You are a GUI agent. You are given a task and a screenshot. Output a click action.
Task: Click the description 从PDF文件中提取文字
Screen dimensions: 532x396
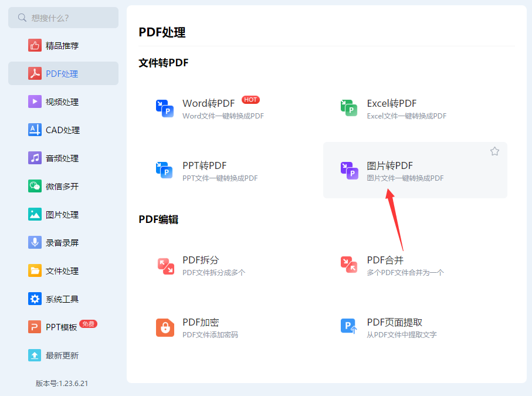(402, 335)
